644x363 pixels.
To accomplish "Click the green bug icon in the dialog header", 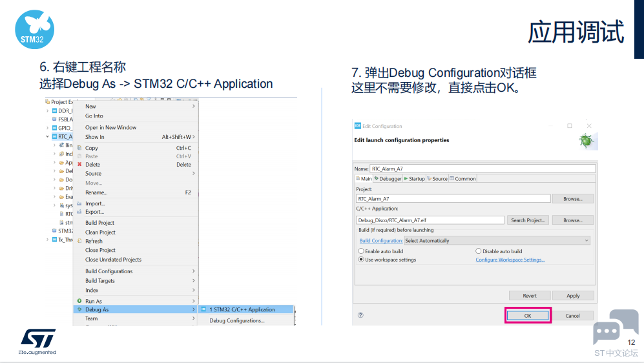I will click(x=586, y=140).
